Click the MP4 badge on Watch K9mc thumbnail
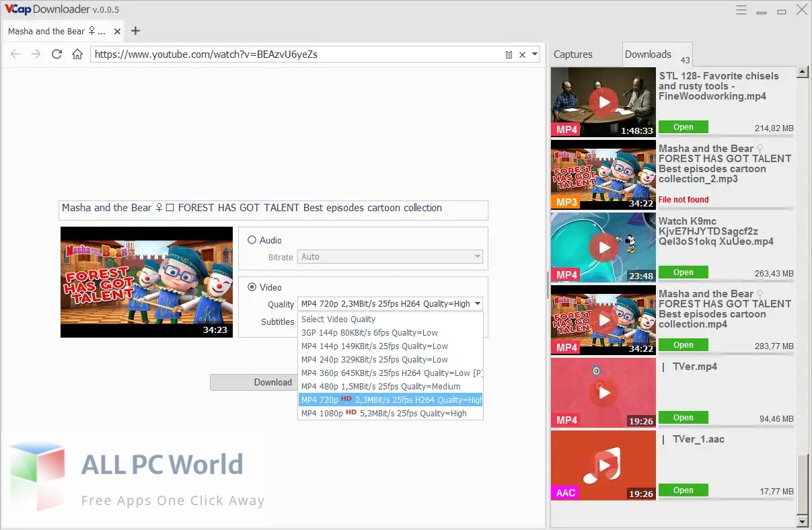Image resolution: width=812 pixels, height=530 pixels. point(566,274)
